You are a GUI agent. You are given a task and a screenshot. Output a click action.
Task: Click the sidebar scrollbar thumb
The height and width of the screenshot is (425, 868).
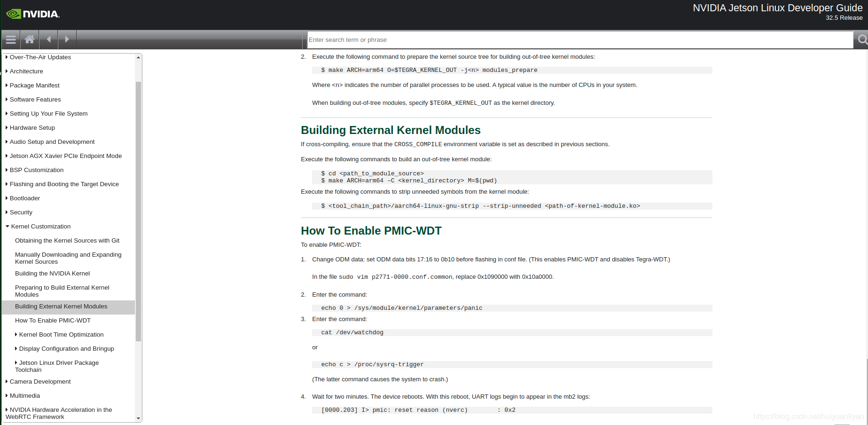point(138,211)
